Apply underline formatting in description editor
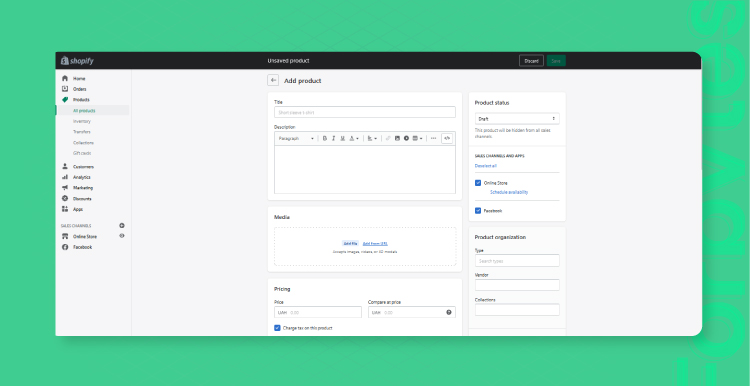 342,138
